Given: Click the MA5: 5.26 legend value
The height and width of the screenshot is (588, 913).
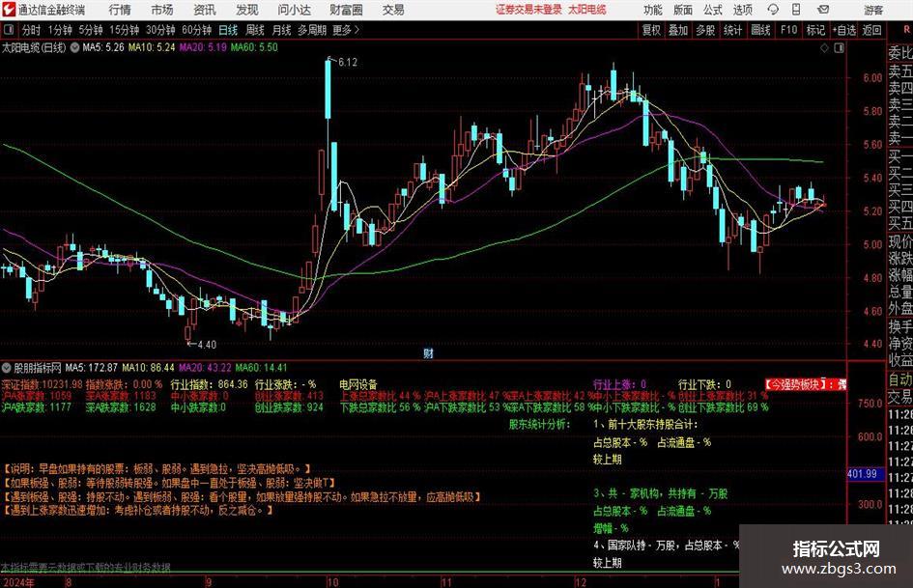Looking at the screenshot, I should 103,47.
